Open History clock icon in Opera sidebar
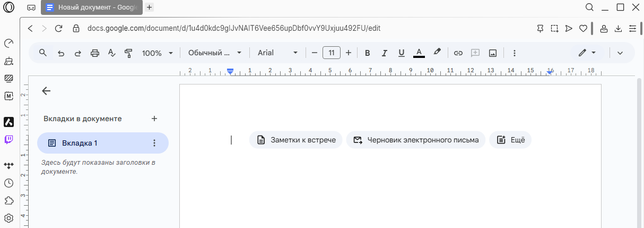 click(8, 183)
